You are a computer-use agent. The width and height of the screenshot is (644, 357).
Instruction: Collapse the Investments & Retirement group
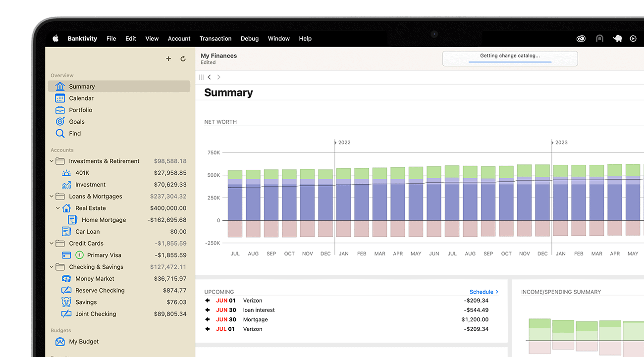(x=52, y=161)
